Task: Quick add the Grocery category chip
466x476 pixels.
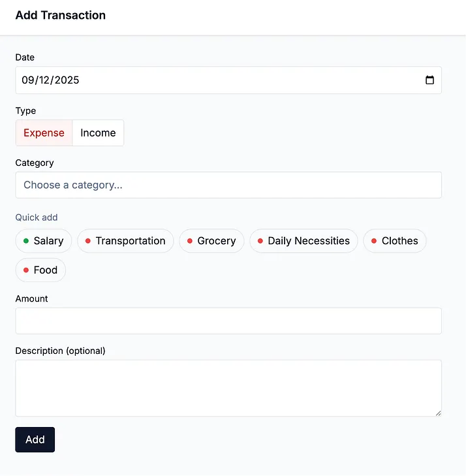Action: click(x=211, y=241)
